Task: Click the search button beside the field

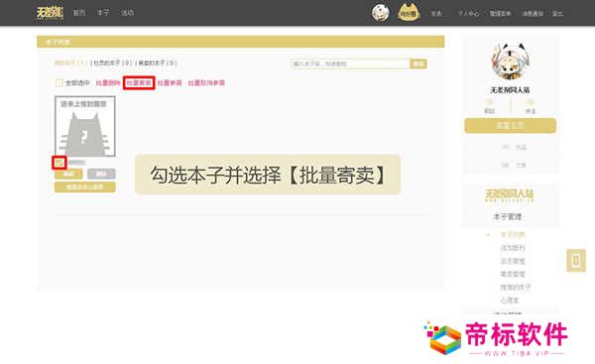Action: click(418, 63)
